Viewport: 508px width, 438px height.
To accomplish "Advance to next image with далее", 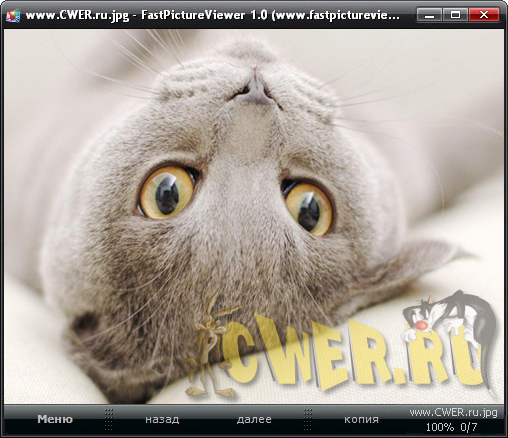I will [x=254, y=419].
